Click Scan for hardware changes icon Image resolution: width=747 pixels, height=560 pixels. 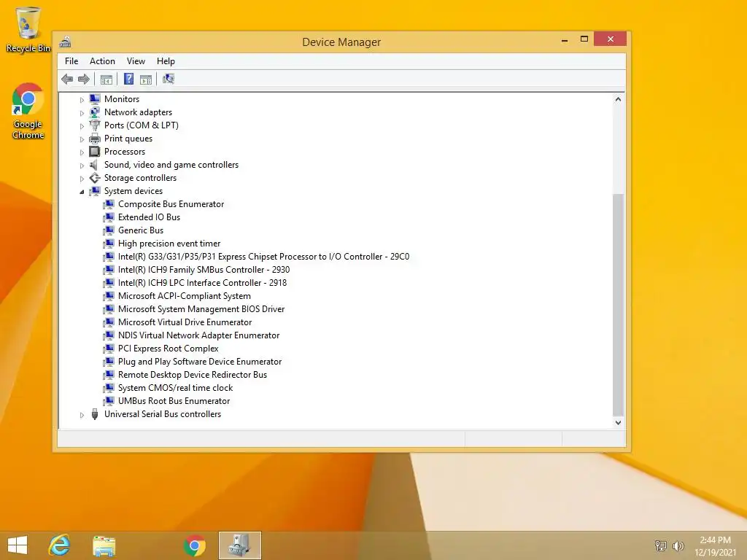[169, 79]
